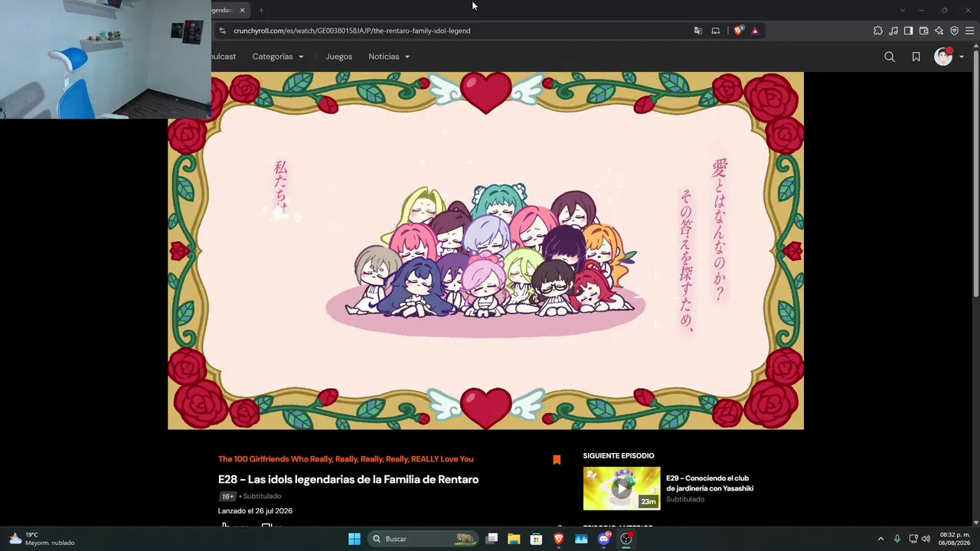Click the Lanzado el 26 jul 2026 text

[x=255, y=511]
